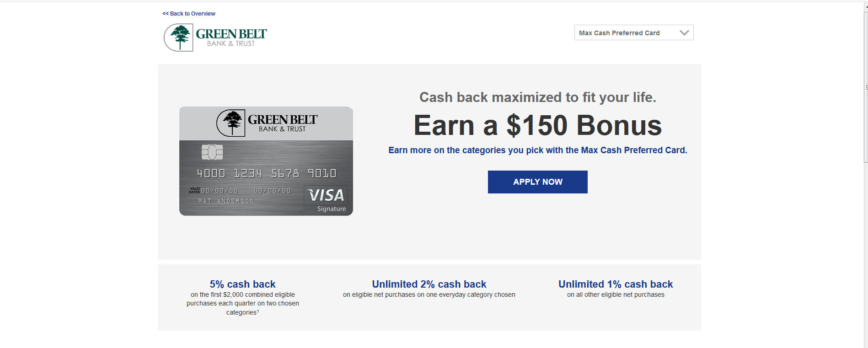Click the 'Earn a $150 Bonus' headline

click(x=537, y=126)
